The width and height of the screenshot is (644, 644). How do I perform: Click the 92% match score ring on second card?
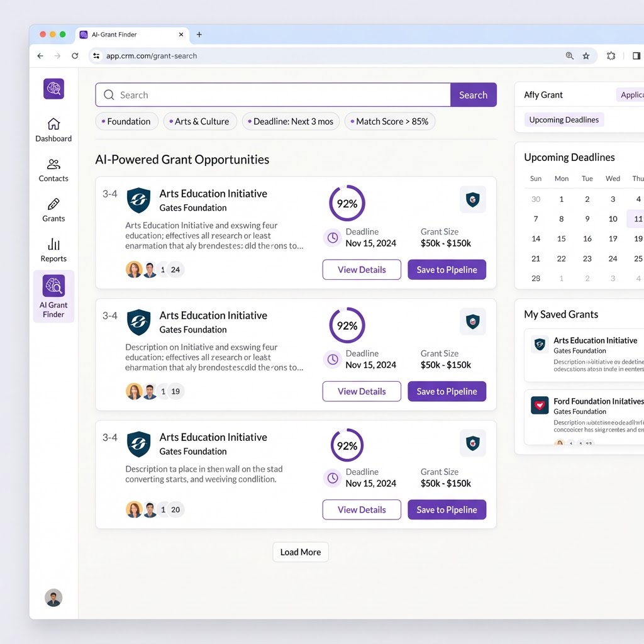[347, 325]
